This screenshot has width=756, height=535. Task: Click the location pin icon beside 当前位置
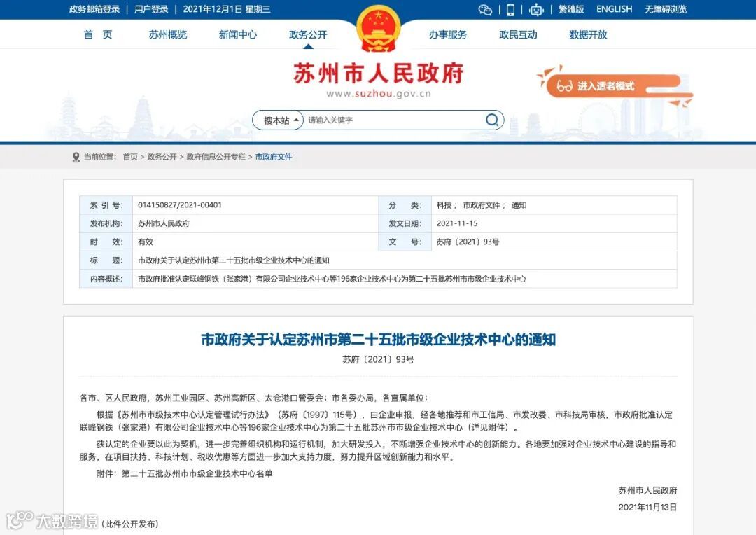(x=76, y=158)
